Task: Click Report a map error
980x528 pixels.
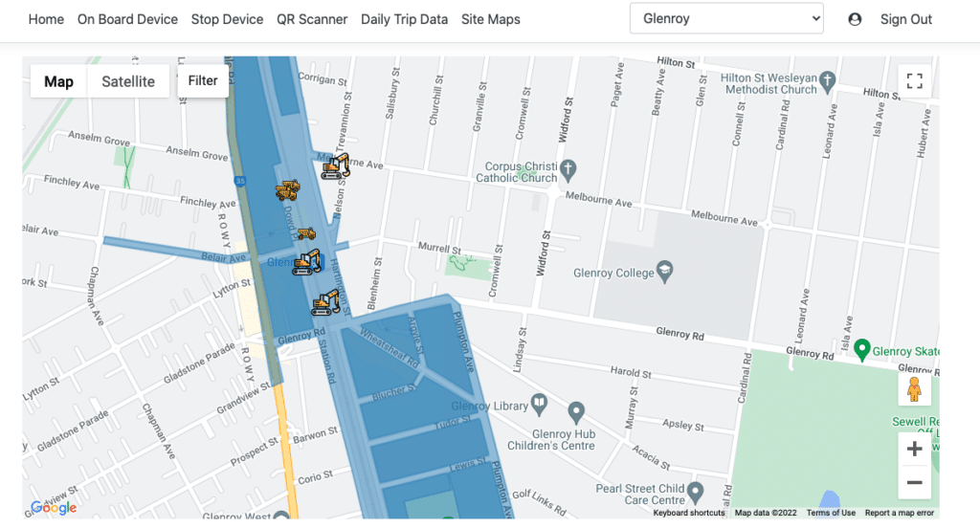Action: 900,513
